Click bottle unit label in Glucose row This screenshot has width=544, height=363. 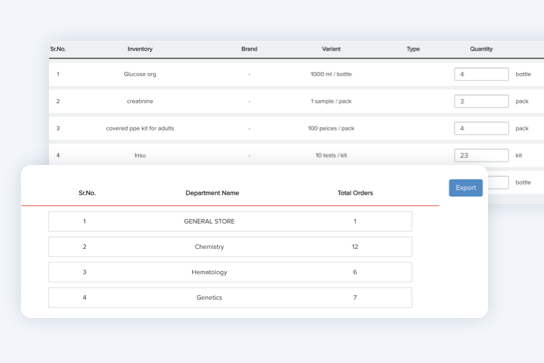(523, 74)
